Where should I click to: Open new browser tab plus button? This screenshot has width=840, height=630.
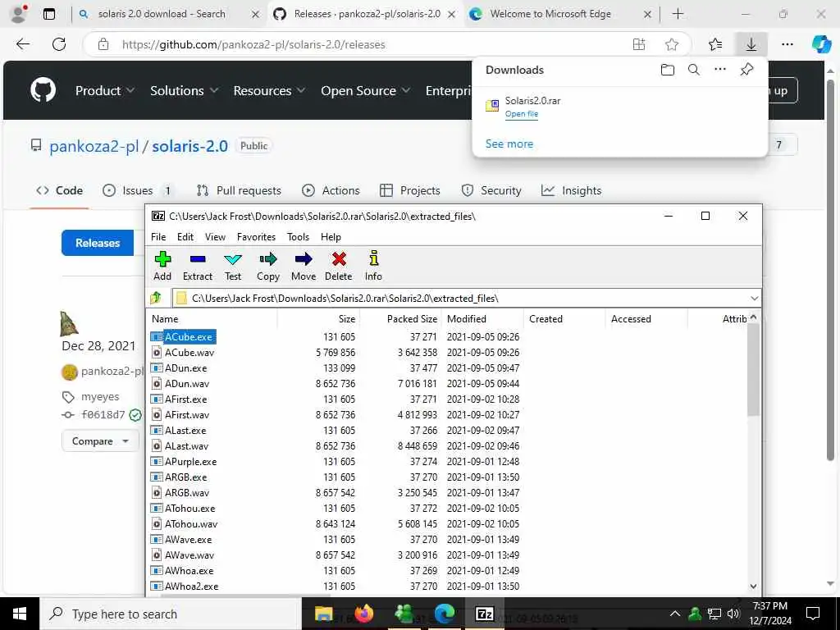(x=678, y=14)
